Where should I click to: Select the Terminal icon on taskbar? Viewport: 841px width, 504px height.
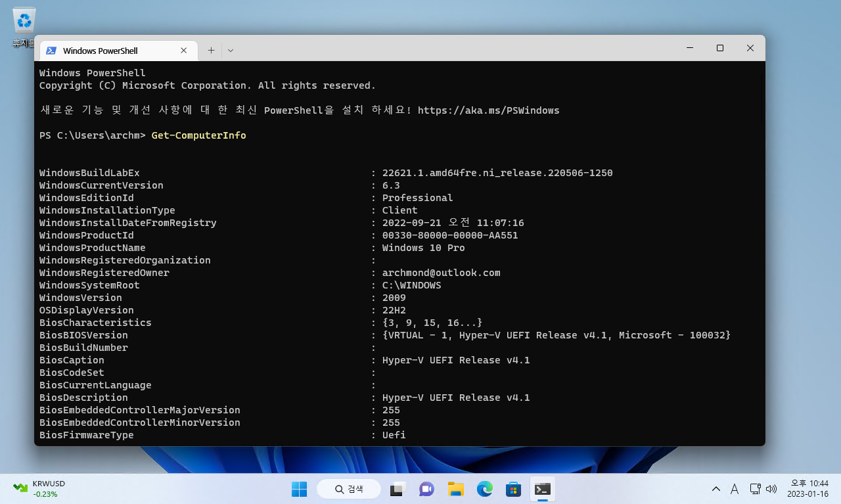pos(543,489)
